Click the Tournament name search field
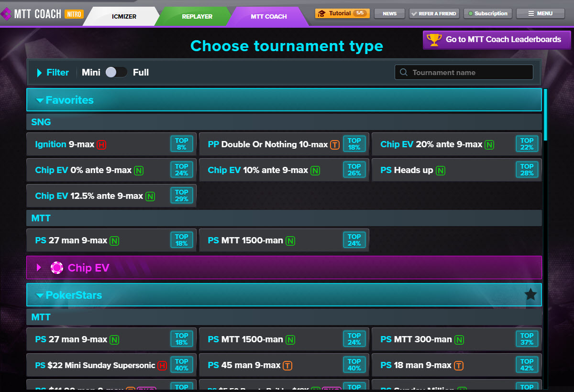The width and height of the screenshot is (574, 392). coord(464,72)
